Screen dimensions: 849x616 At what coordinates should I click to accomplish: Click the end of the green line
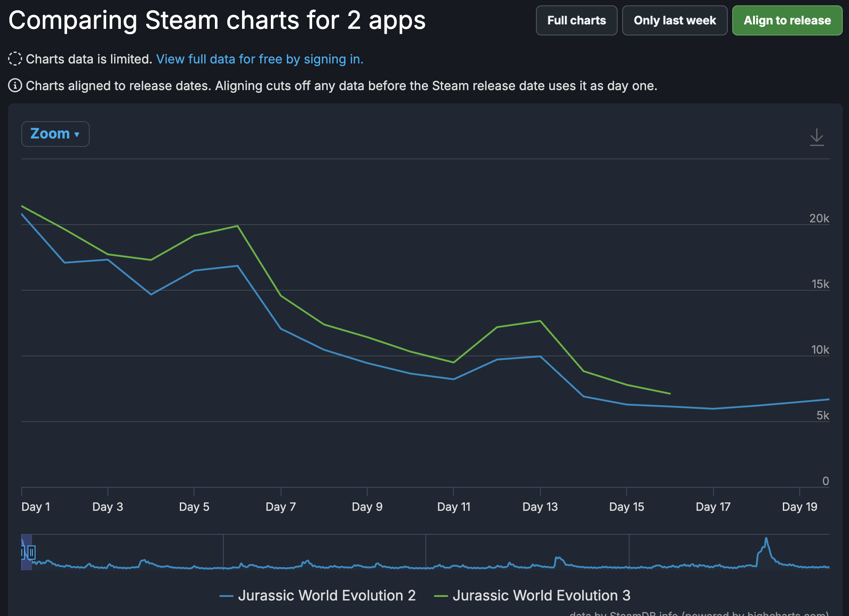[x=670, y=394]
